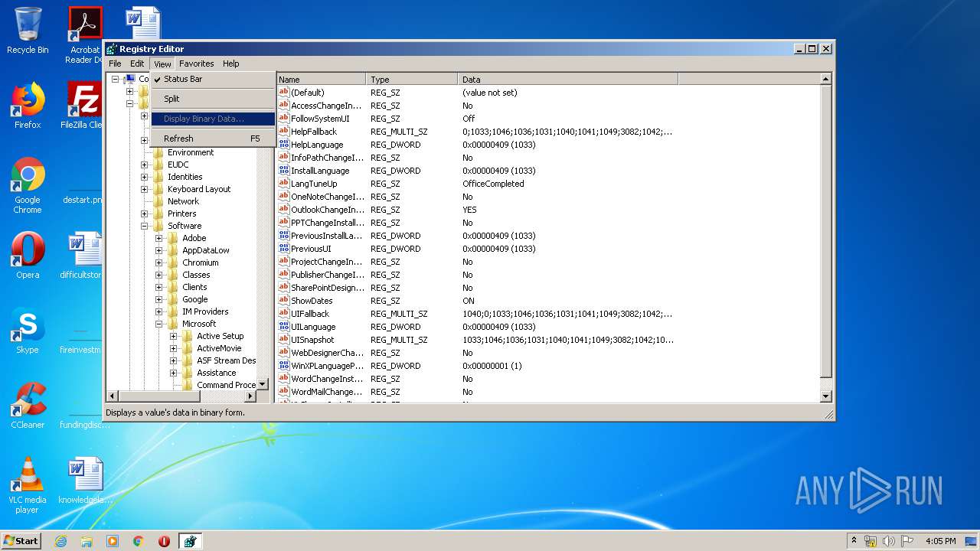Open Windows Explorer from taskbar
The image size is (980, 551).
tap(87, 541)
